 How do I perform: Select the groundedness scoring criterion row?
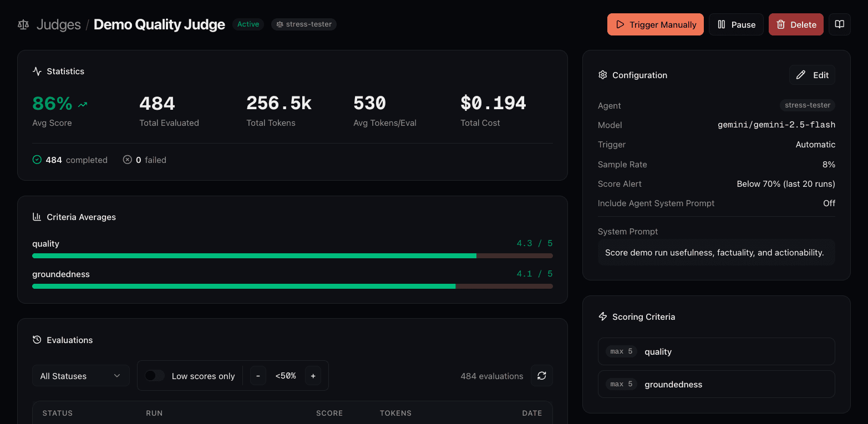tap(717, 384)
